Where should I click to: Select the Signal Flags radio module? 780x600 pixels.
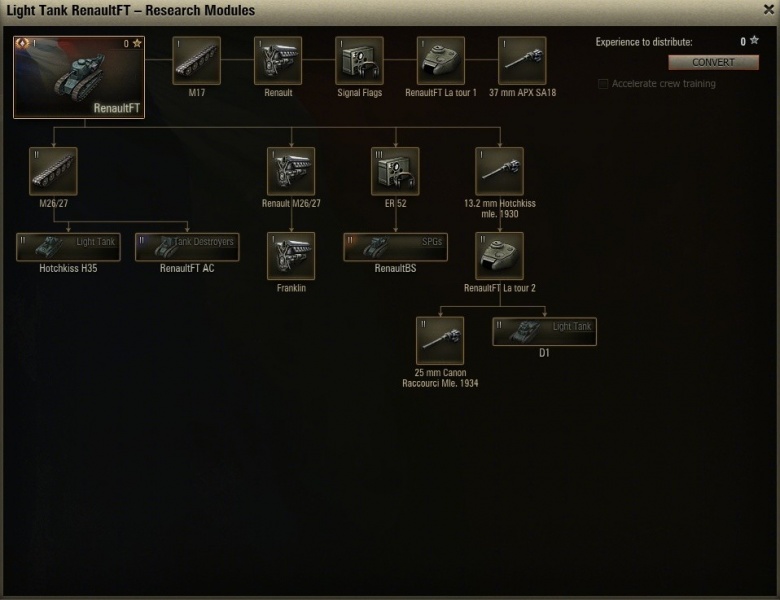point(359,60)
